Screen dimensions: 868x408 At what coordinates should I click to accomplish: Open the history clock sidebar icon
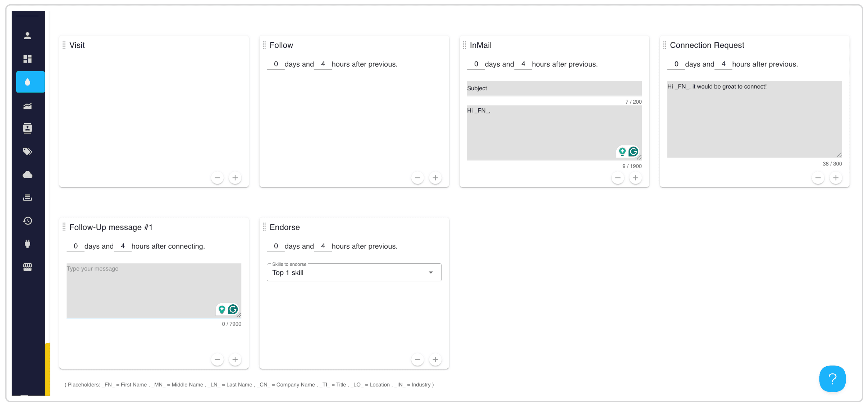[28, 221]
